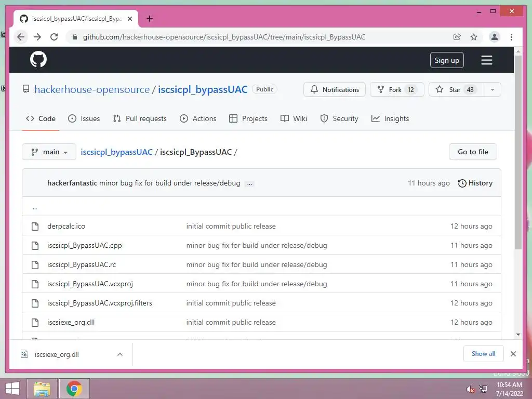Fork the repository with Fork button
Screen dimensions: 532x399
[397, 89]
